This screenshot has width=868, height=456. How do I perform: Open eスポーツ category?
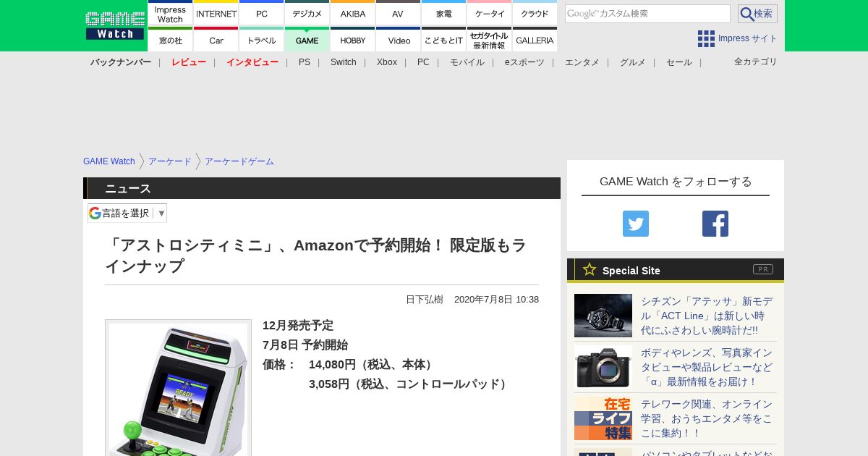coord(524,62)
